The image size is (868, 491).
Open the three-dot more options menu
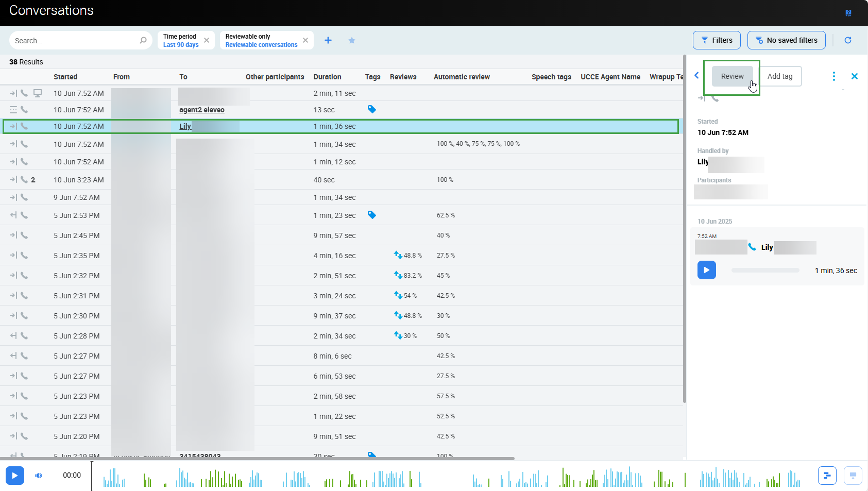(833, 76)
